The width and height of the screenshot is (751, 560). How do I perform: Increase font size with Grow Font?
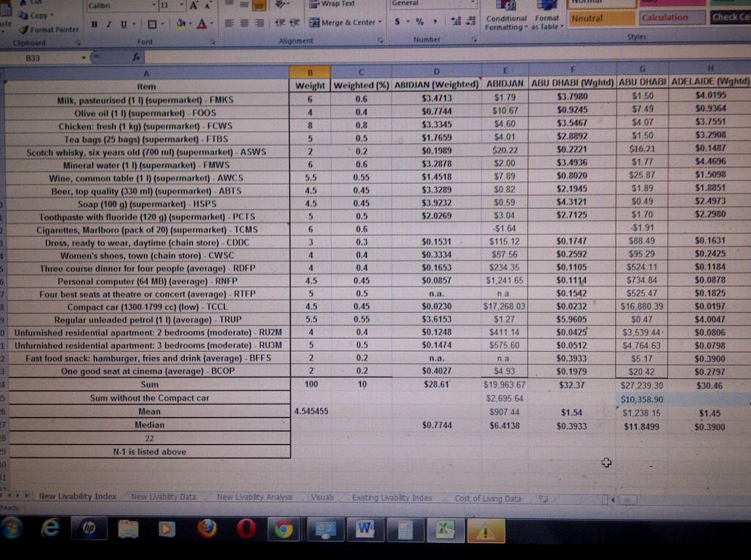pos(194,6)
